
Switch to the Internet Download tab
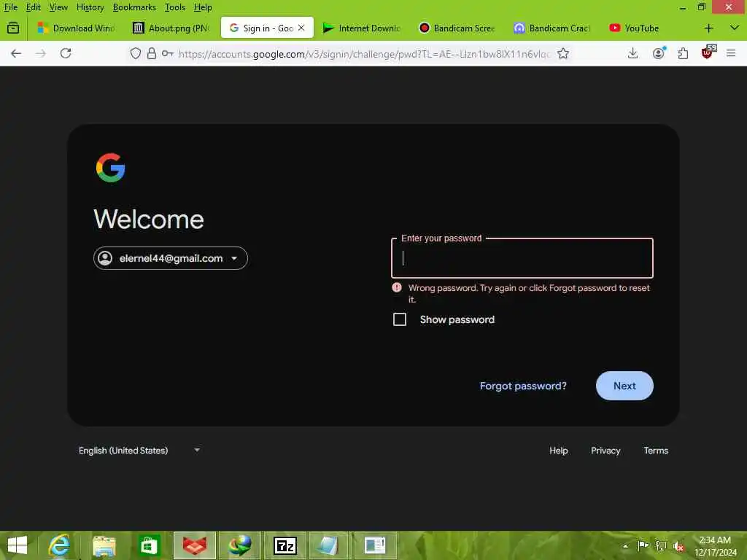(x=362, y=28)
